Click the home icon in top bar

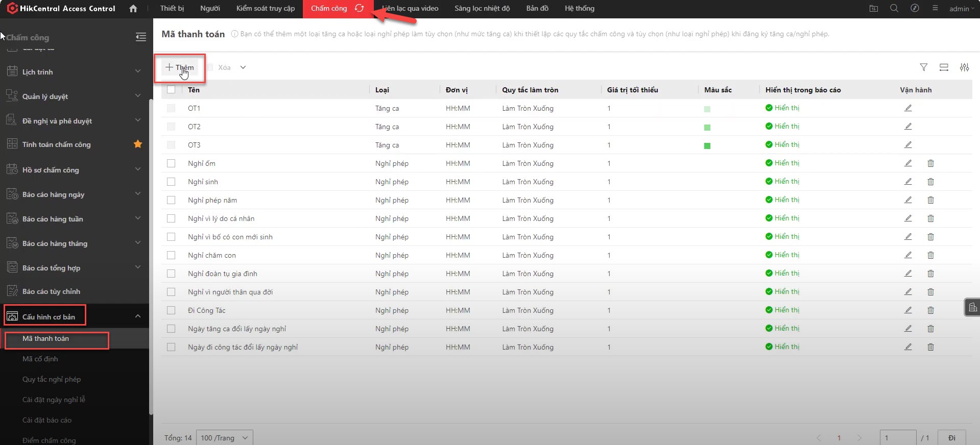[133, 9]
